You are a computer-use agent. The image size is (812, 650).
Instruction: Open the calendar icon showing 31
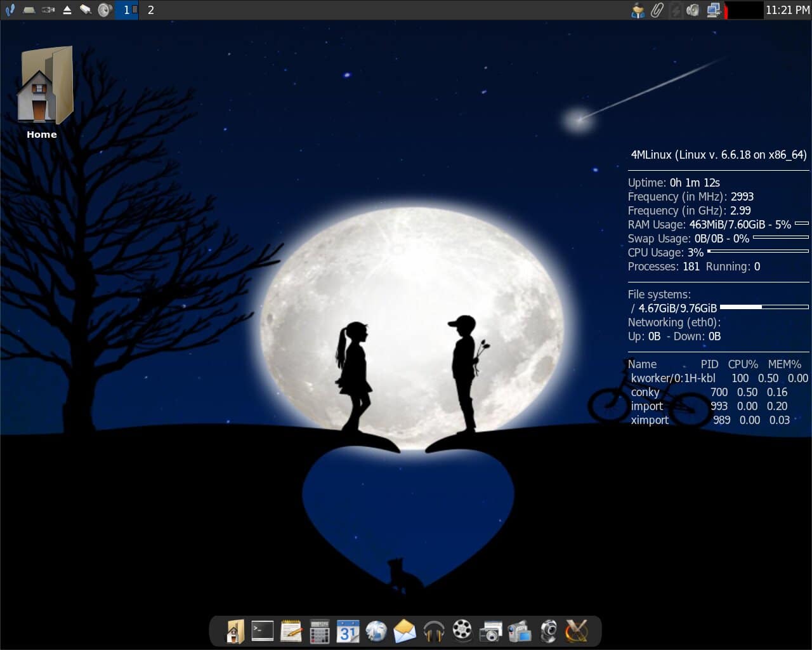348,632
